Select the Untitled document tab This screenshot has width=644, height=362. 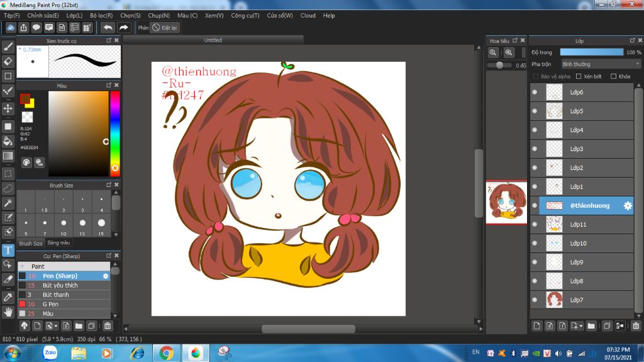(x=213, y=40)
